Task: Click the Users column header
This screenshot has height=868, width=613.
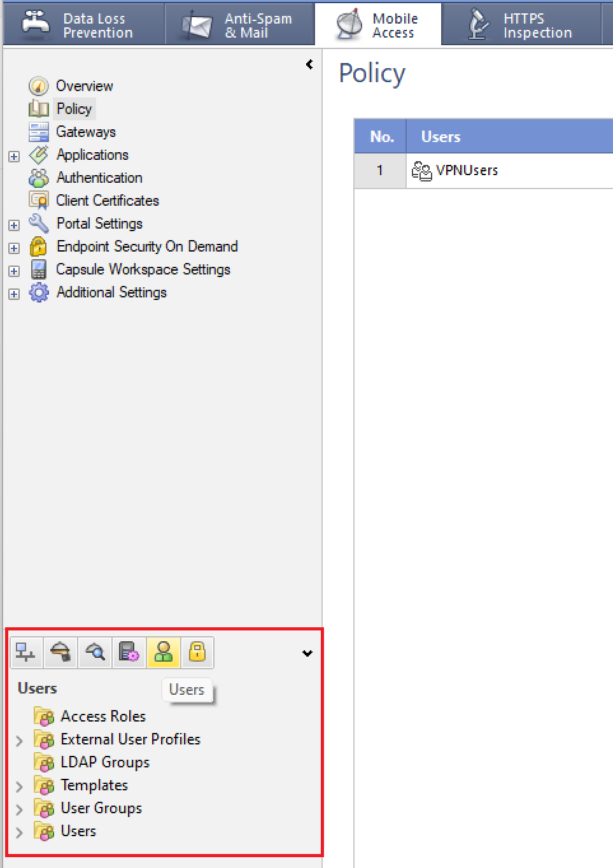Action: [x=440, y=137]
